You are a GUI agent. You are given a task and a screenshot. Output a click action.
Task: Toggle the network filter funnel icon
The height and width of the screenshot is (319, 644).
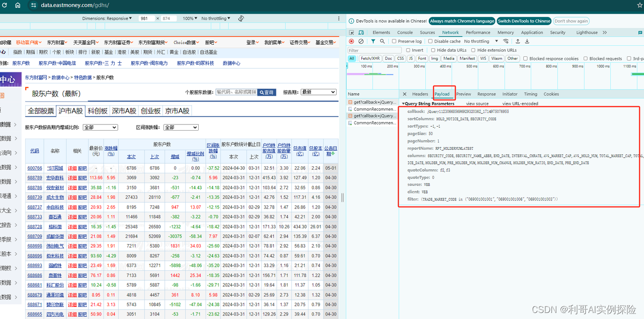[373, 41]
